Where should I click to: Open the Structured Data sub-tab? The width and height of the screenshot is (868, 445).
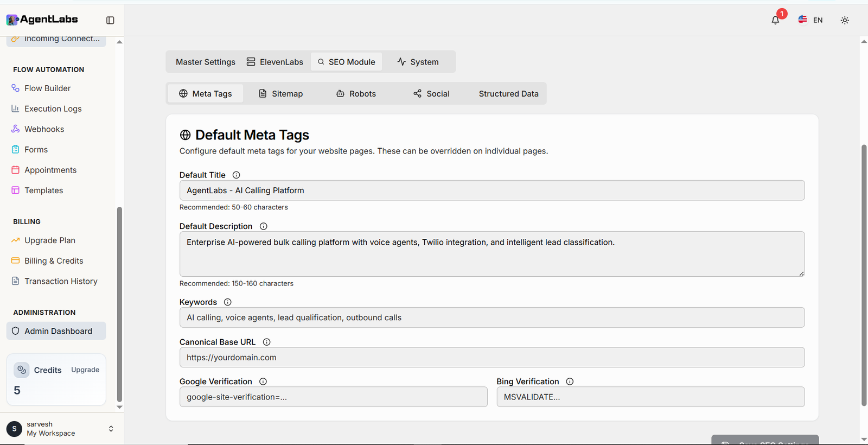click(509, 94)
